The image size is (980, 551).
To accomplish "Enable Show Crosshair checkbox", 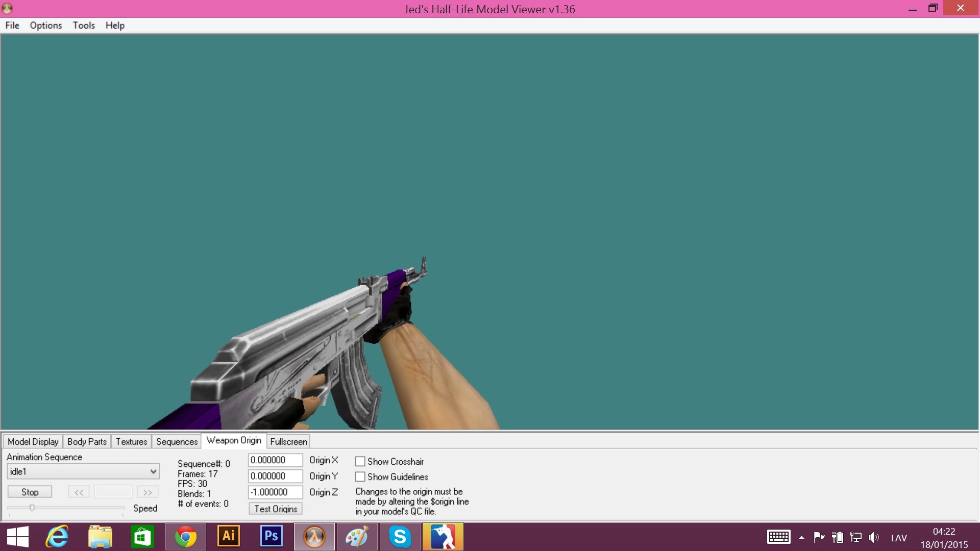I will pyautogui.click(x=360, y=461).
